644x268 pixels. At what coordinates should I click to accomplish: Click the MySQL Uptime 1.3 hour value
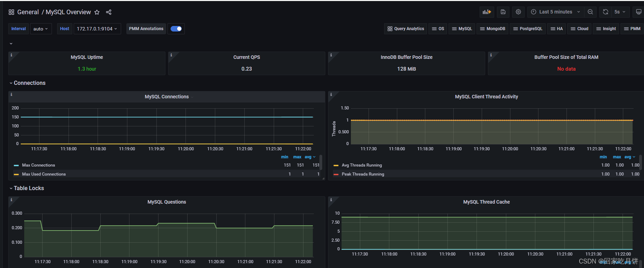[x=87, y=69]
